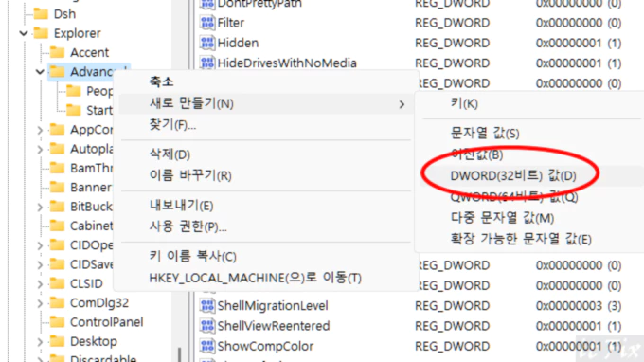Expand the ComDlg32 tree node

40,303
